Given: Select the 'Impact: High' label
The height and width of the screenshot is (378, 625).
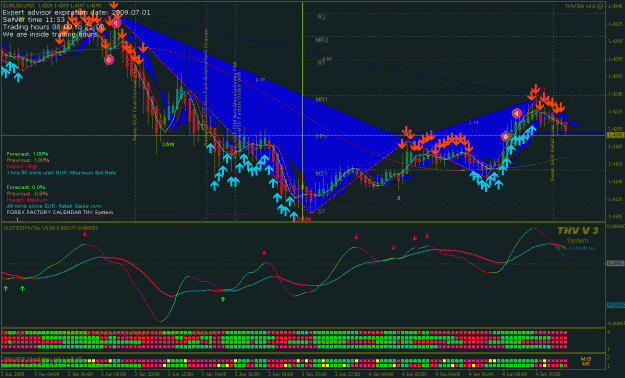Looking at the screenshot, I should click(22, 167).
